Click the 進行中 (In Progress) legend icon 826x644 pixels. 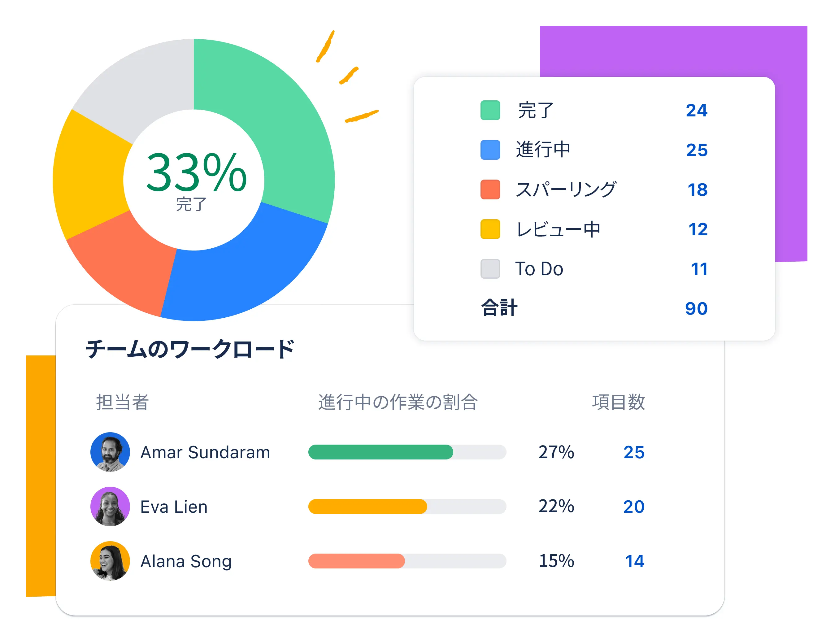coord(489,144)
